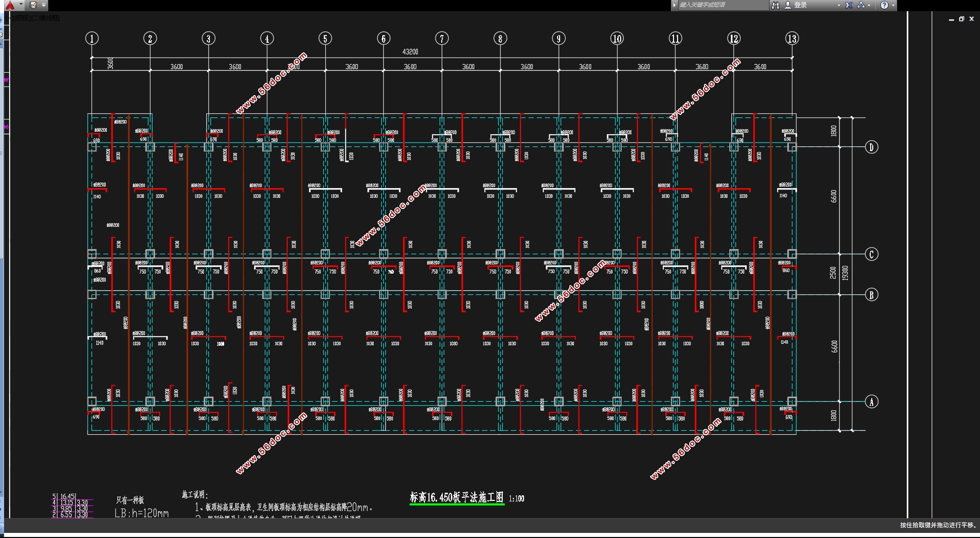Click the workspace switching icon in quick access toolbar
The image size is (980, 538).
[x=33, y=5]
